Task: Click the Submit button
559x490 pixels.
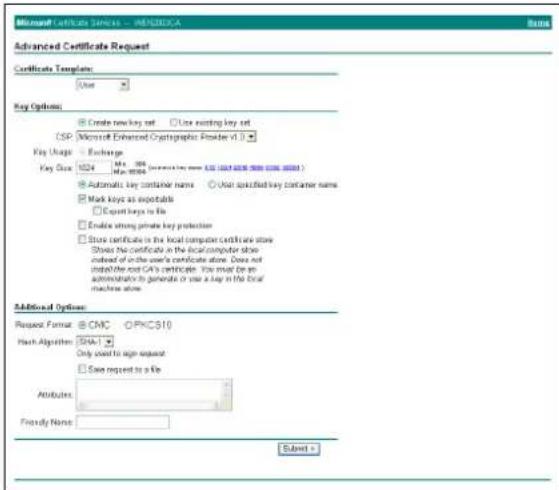Action: (299, 449)
